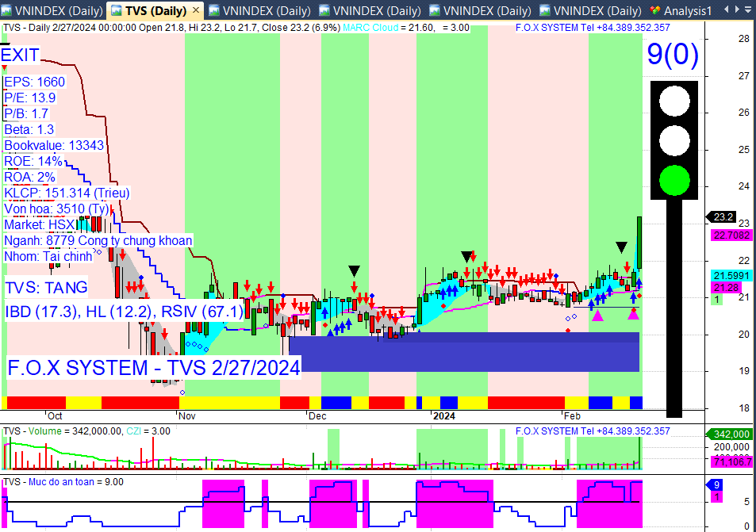
Task: Select the VNINDEX tab beside Analysis1
Action: click(591, 10)
